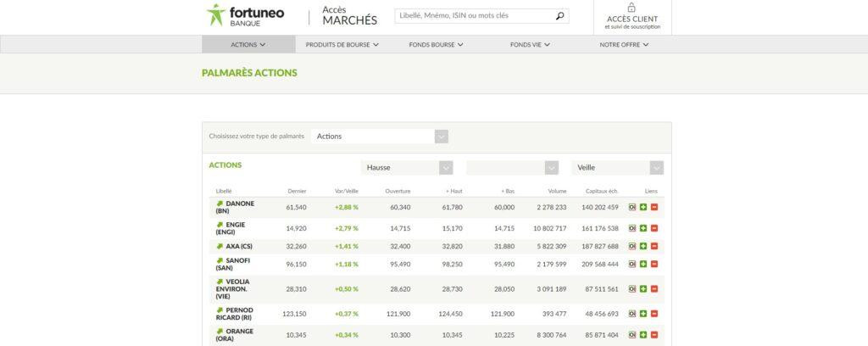Open the Hausse sort dropdown
The width and height of the screenshot is (868, 346).
pos(407,167)
